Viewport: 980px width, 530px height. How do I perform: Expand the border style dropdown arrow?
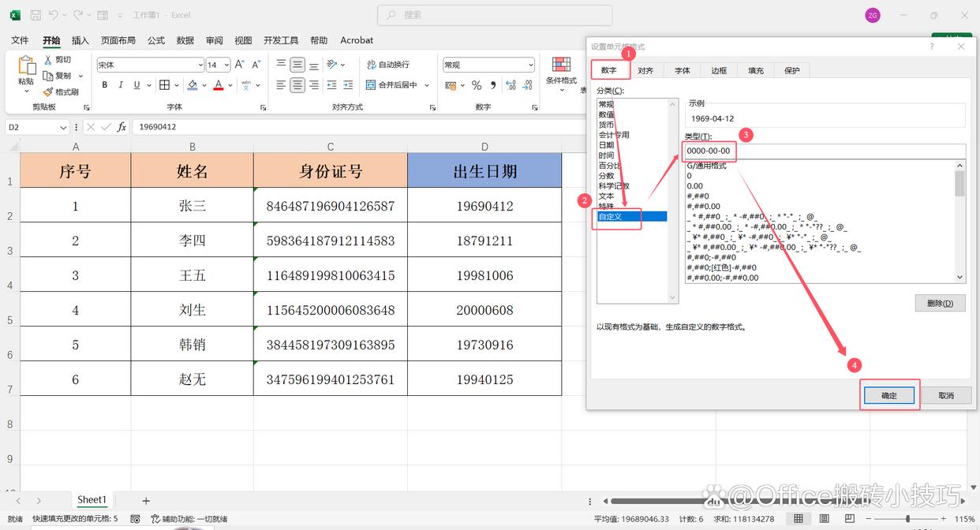(x=177, y=85)
